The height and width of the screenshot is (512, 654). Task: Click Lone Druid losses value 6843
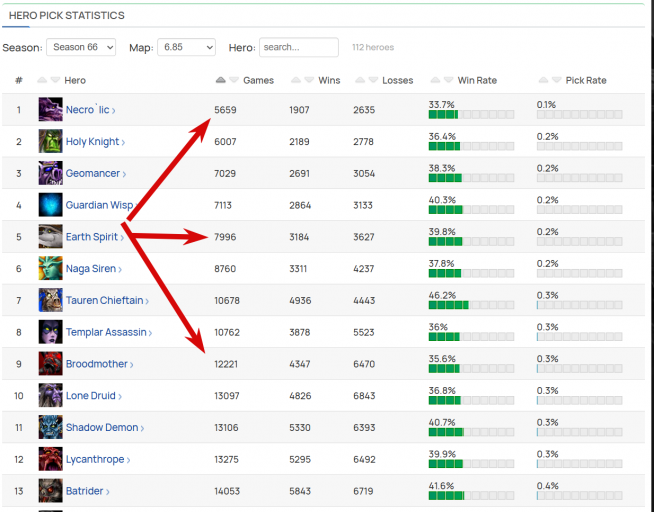364,396
